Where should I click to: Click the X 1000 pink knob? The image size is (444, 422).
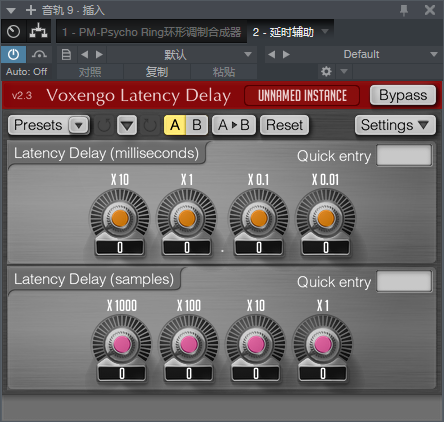pyautogui.click(x=122, y=344)
